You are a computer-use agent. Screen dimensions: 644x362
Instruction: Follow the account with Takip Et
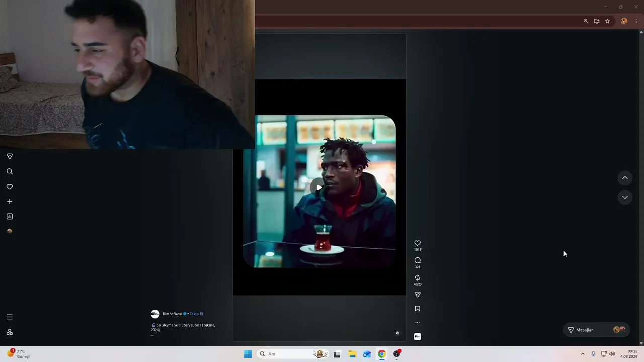pos(196,314)
